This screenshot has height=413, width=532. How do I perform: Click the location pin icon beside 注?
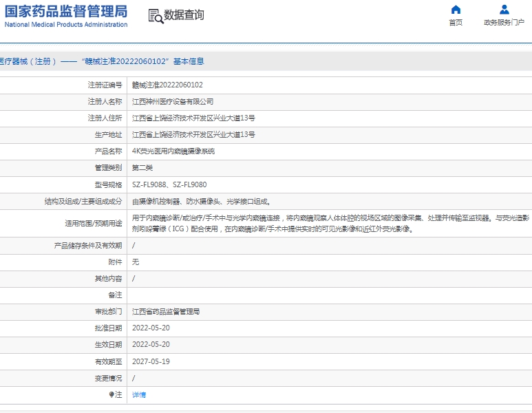(111, 394)
